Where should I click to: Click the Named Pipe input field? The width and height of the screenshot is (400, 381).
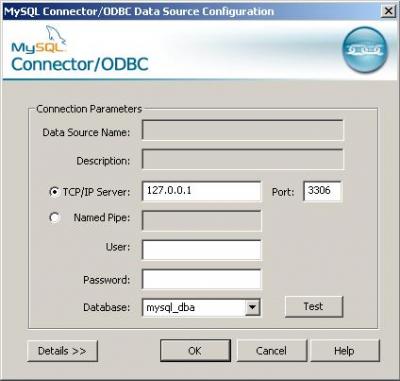pos(202,220)
